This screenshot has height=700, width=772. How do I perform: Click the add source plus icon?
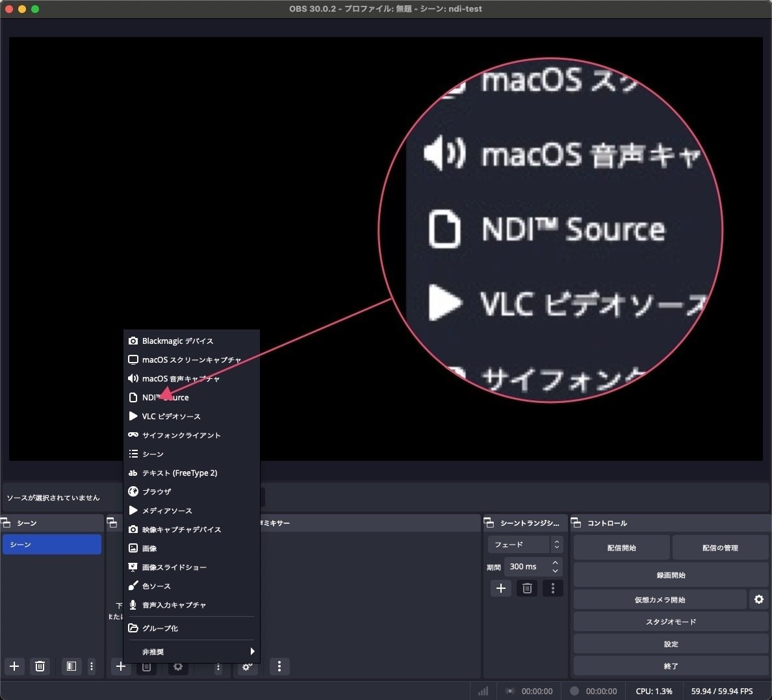tap(121, 666)
